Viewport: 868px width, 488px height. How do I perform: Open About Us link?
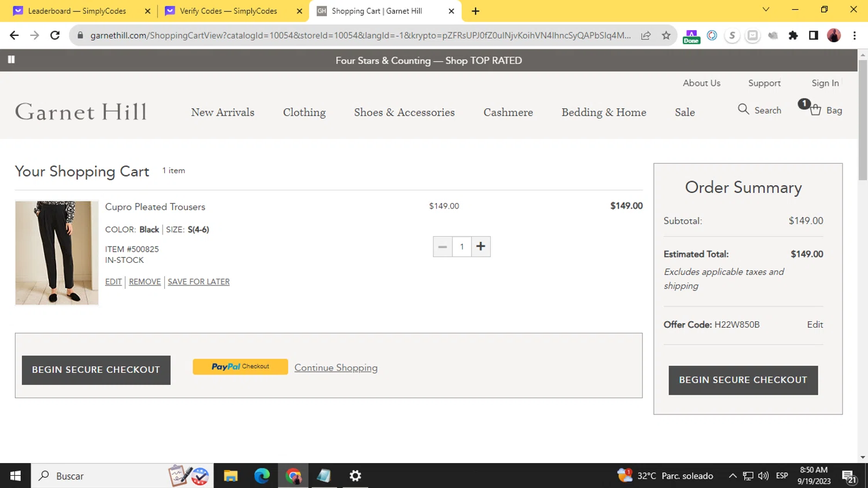[701, 83]
